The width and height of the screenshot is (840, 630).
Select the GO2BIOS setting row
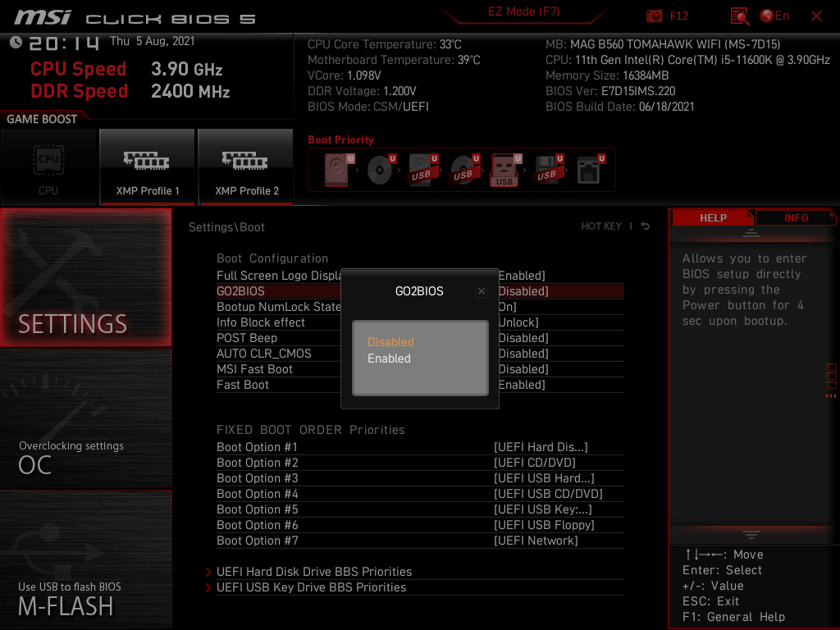pyautogui.click(x=420, y=291)
